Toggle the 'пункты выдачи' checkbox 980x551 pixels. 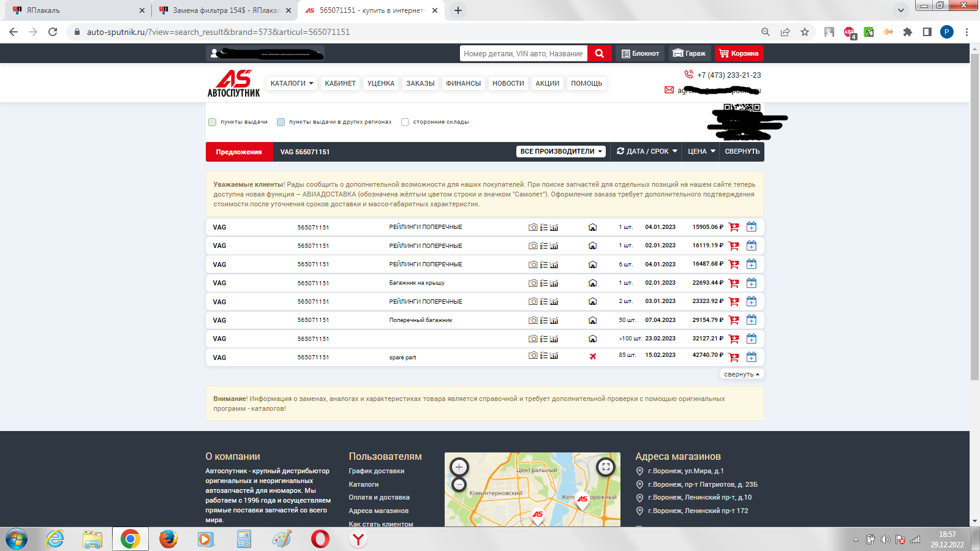[x=212, y=122]
